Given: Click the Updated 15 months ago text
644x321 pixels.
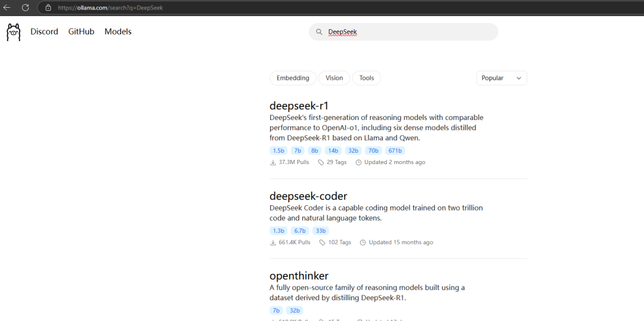Looking at the screenshot, I should click(x=401, y=242).
